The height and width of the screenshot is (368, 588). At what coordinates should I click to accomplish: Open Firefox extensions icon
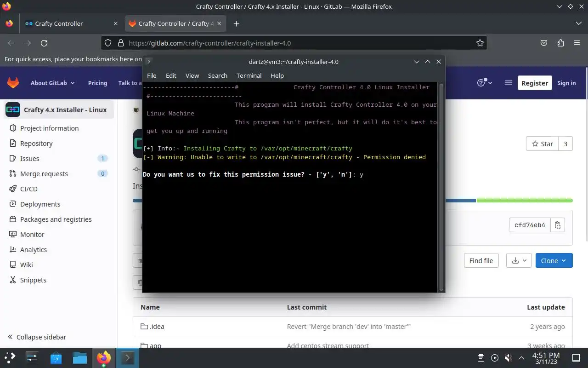pos(560,43)
